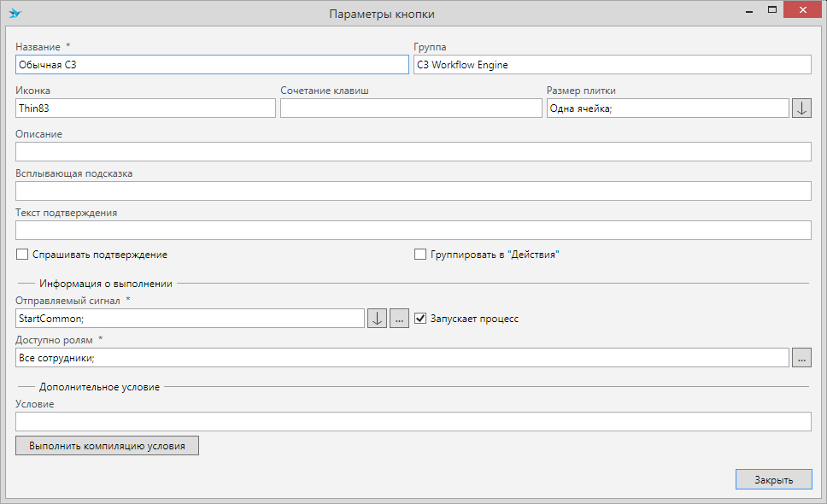Uncheck the "Запускает процесс" checkbox
The height and width of the screenshot is (504, 827).
419,319
